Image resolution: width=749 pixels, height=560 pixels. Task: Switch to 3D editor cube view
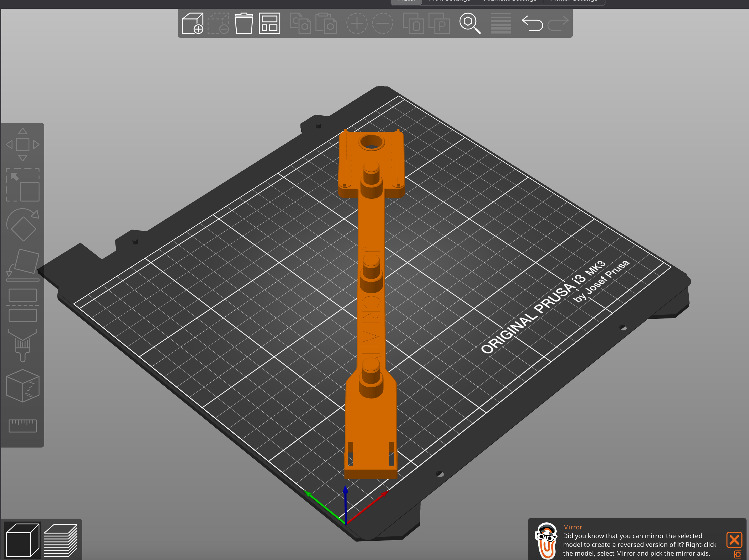click(22, 540)
